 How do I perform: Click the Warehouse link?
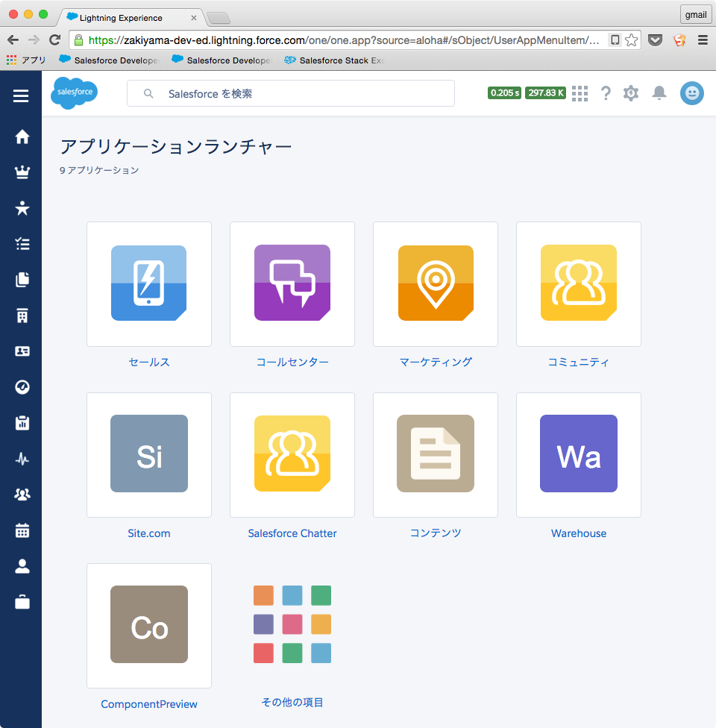point(579,533)
